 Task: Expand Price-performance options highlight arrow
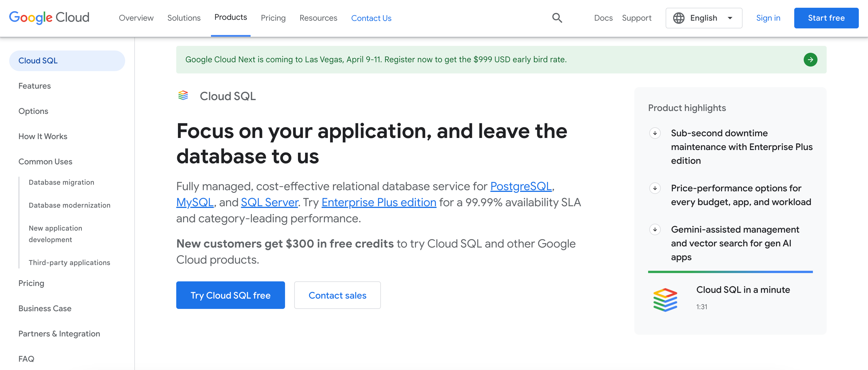pyautogui.click(x=655, y=188)
